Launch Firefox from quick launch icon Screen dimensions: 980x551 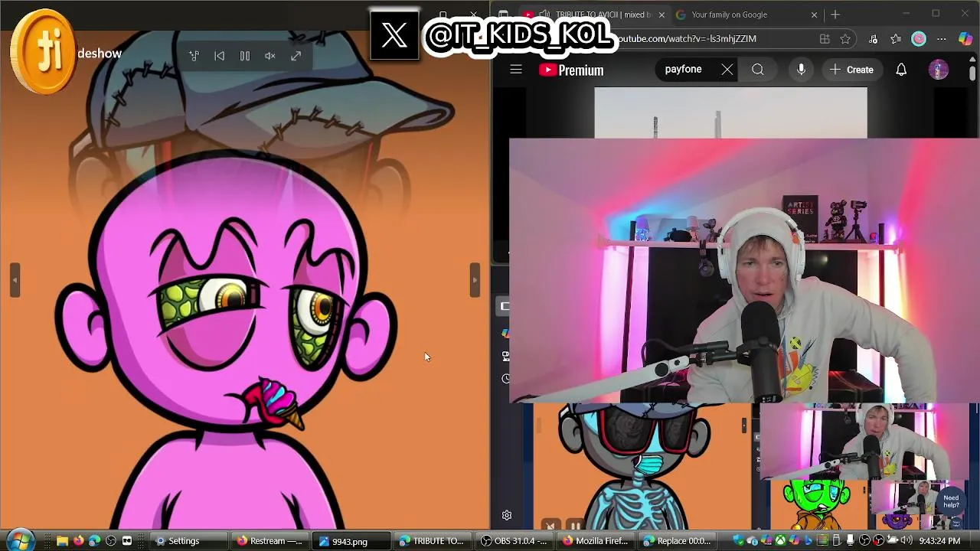[78, 541]
